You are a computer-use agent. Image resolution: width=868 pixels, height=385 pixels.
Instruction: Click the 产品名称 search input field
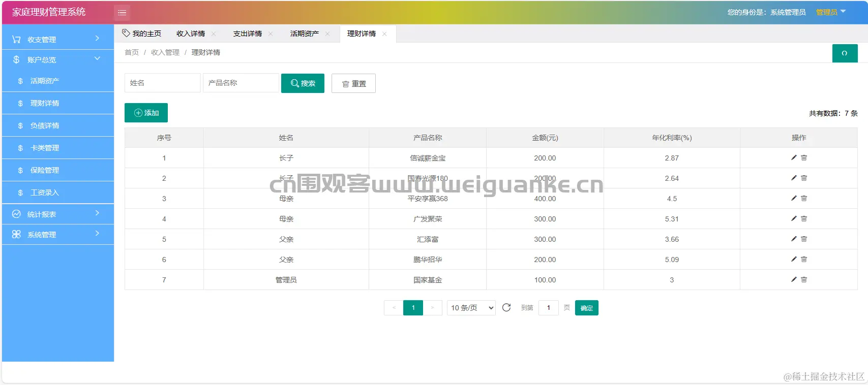[241, 83]
